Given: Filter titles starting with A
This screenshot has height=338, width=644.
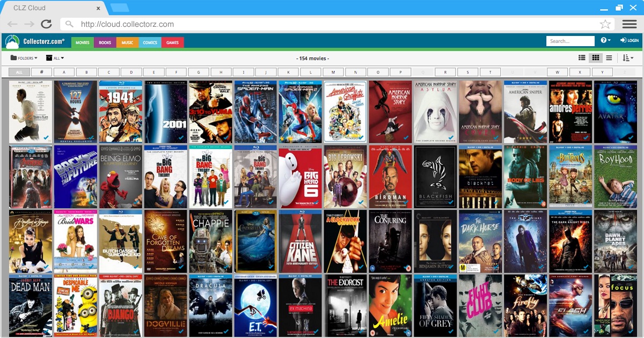Looking at the screenshot, I should point(64,72).
